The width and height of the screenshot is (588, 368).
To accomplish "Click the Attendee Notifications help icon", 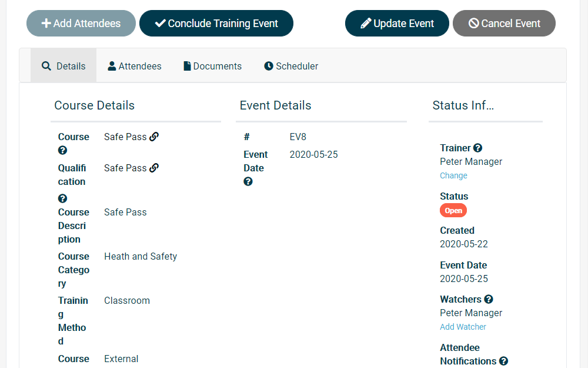I will 504,362.
